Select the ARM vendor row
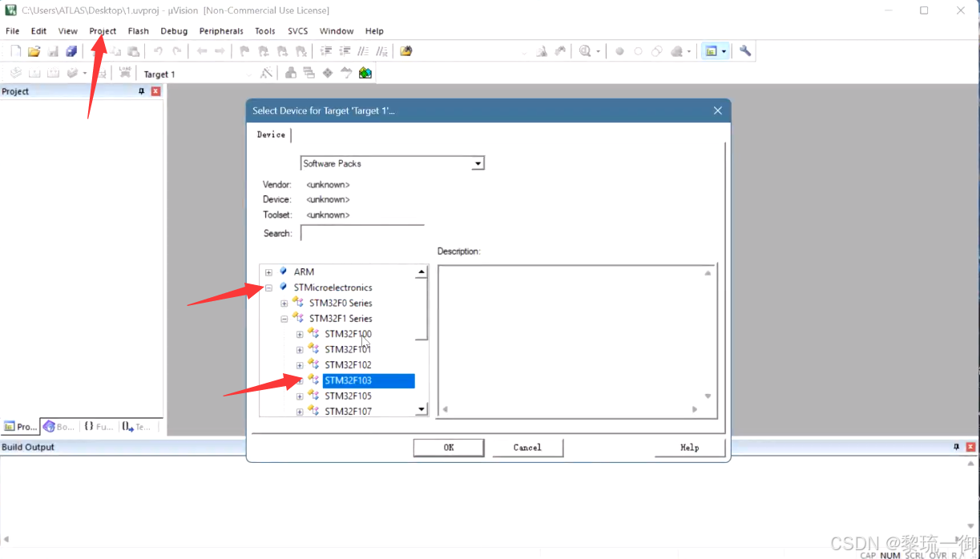The width and height of the screenshot is (980, 559). pos(304,272)
